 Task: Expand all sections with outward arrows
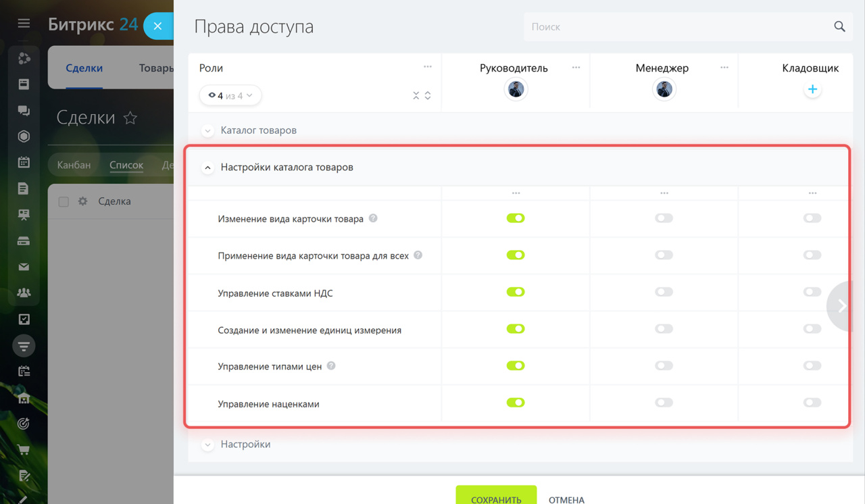[428, 95]
